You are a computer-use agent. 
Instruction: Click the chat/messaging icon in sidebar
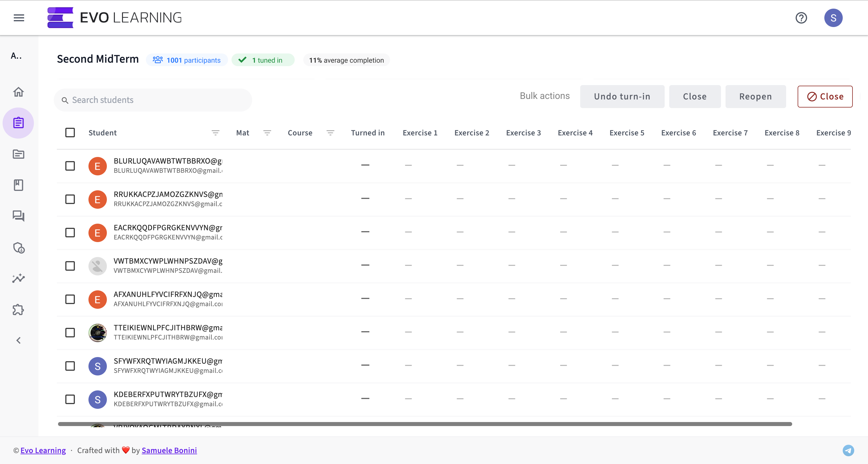tap(19, 216)
